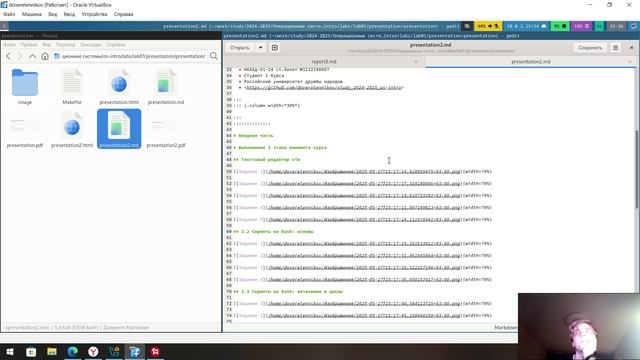Screen dimensions: 640x360
Task: Go to home folder in Thunar
Action: pos(45,56)
